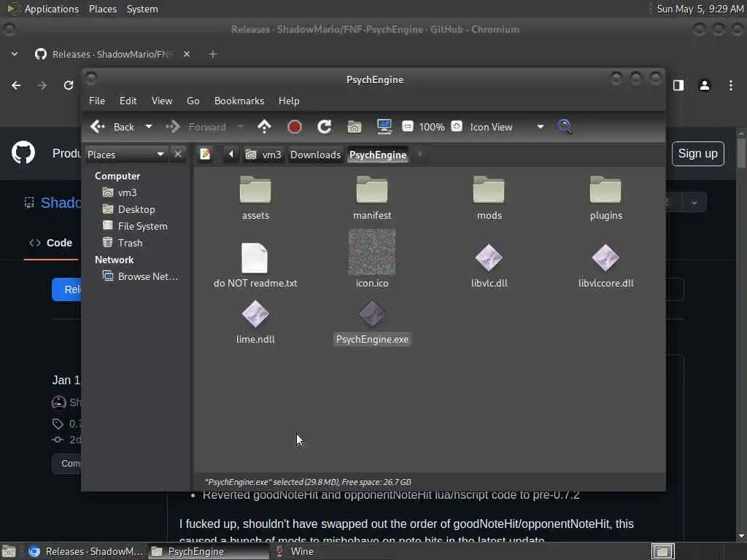Select the assets folder icon
Viewport: 747px width, 560px height.
tap(255, 190)
